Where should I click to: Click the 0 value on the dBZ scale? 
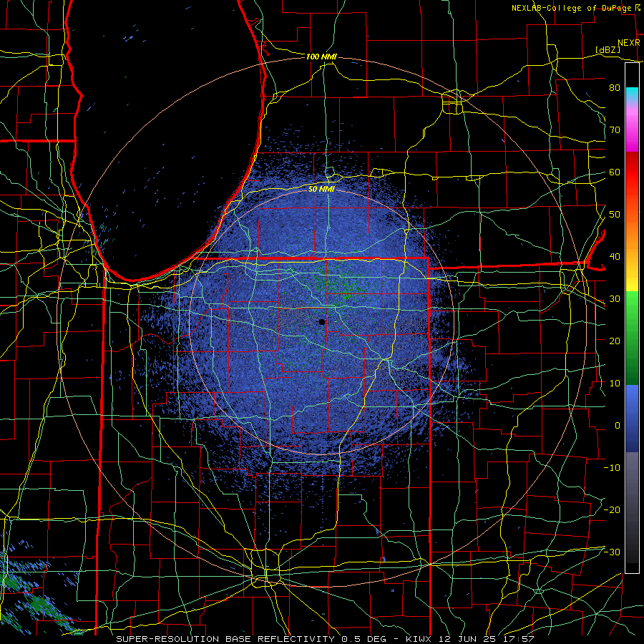(x=618, y=426)
